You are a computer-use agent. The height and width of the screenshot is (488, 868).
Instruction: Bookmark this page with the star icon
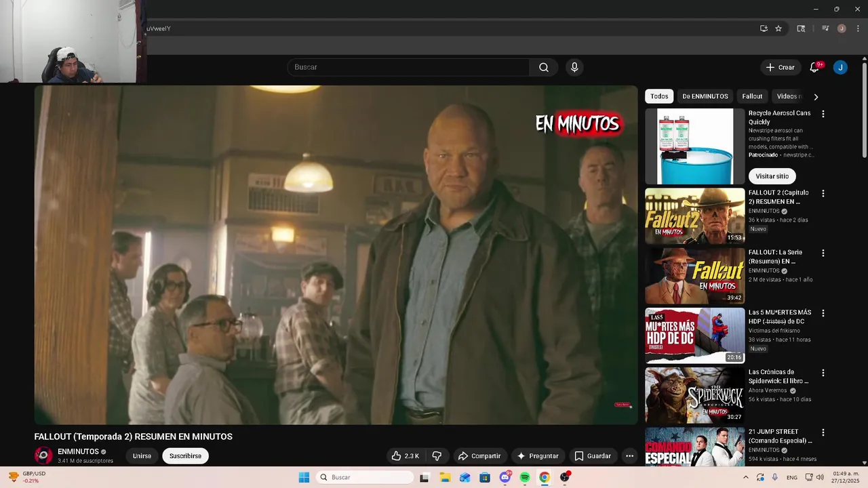778,28
